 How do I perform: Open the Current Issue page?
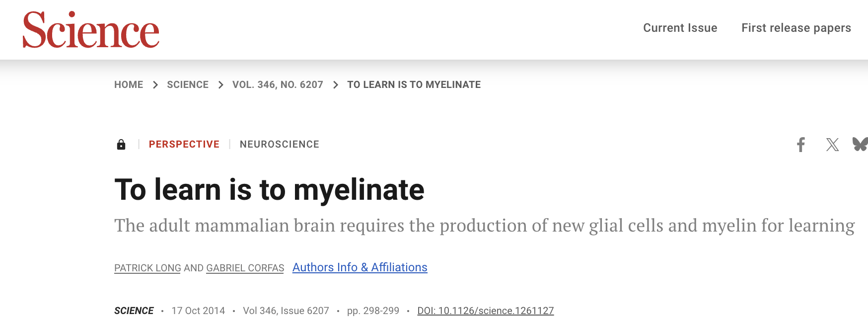coord(680,28)
